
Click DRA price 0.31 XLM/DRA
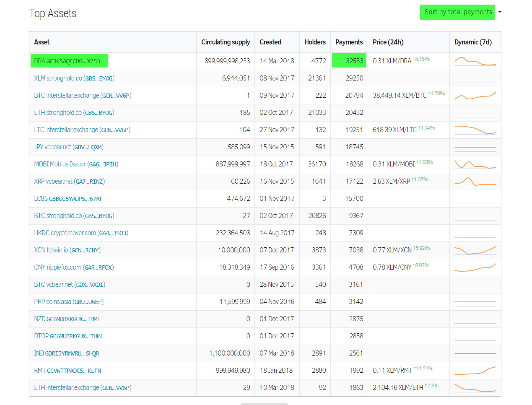[x=392, y=61]
